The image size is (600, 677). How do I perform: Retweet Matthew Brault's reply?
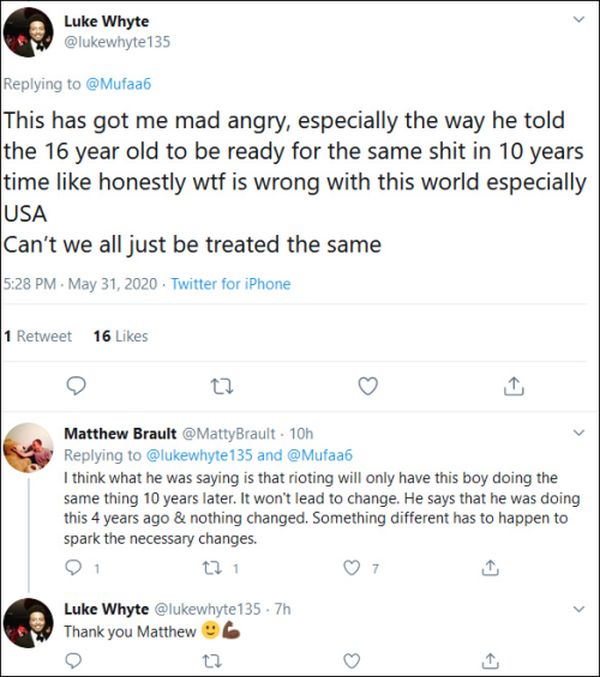(211, 568)
